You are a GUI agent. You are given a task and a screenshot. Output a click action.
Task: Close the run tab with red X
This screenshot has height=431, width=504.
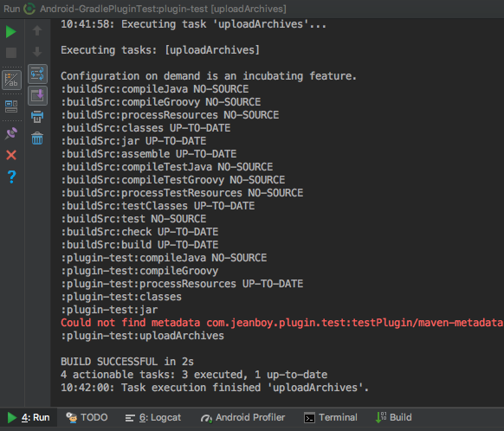click(11, 155)
